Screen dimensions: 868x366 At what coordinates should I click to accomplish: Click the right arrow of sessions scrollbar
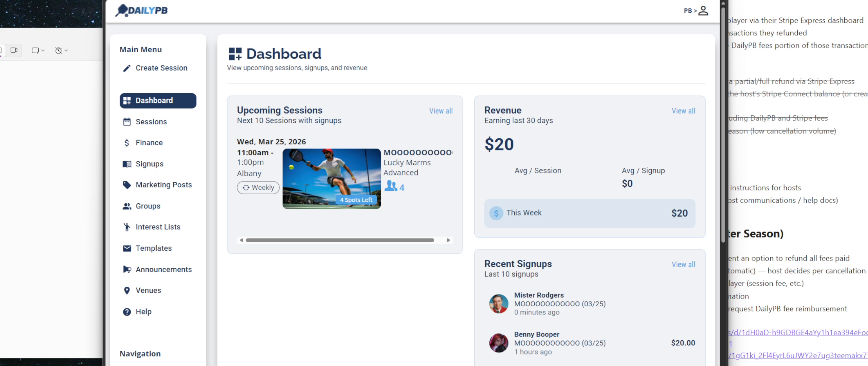pyautogui.click(x=448, y=240)
